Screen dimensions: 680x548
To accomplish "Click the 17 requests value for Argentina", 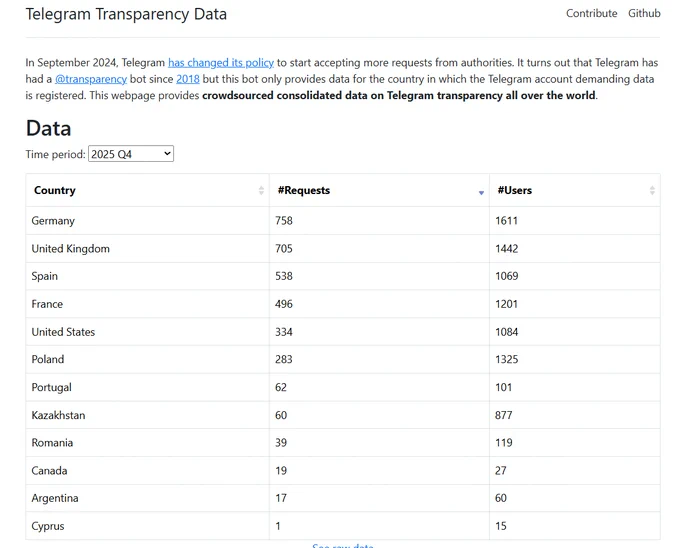I will (x=281, y=498).
